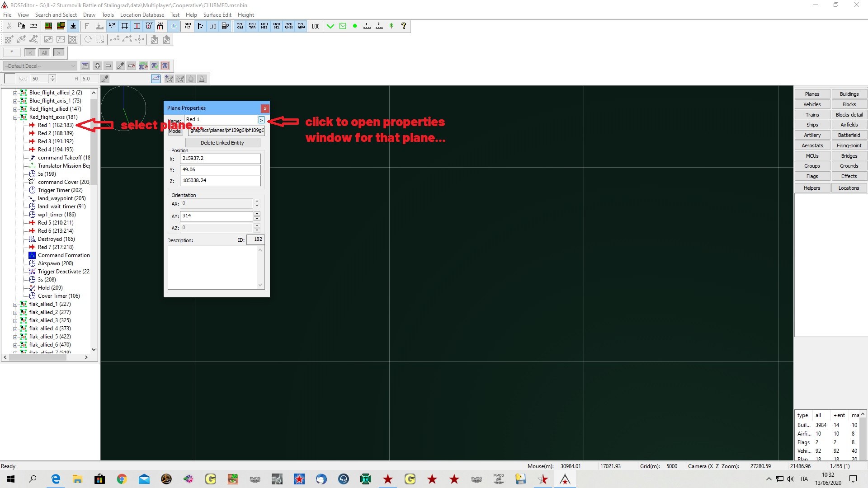
Task: Collapse the Red_flight_axis tree group
Action: 15,117
